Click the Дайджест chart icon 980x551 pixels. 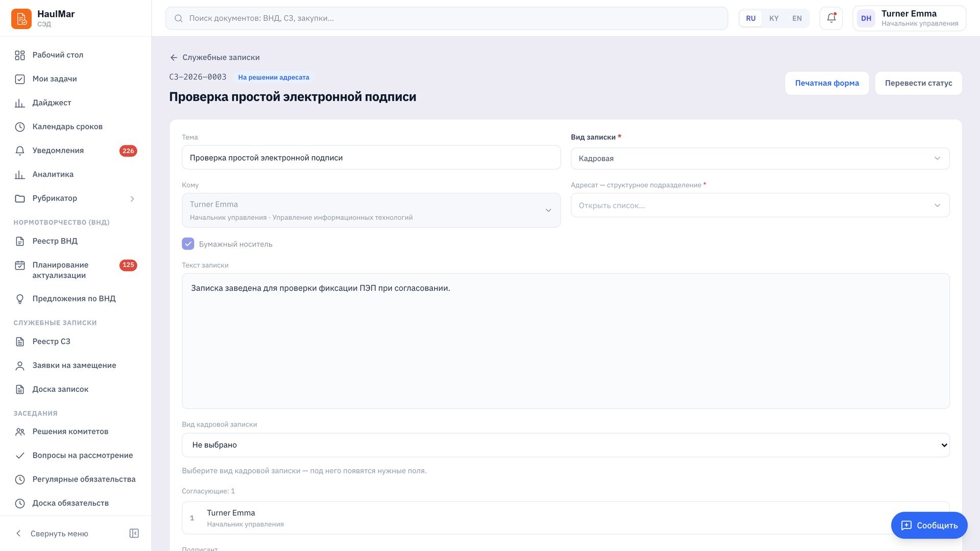click(20, 103)
